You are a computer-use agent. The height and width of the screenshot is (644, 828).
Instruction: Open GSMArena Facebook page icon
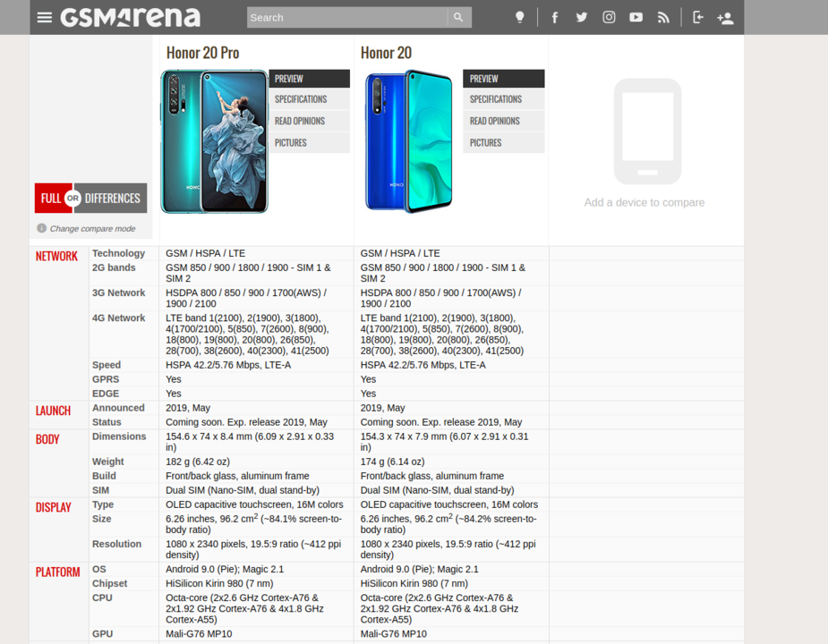click(x=554, y=17)
